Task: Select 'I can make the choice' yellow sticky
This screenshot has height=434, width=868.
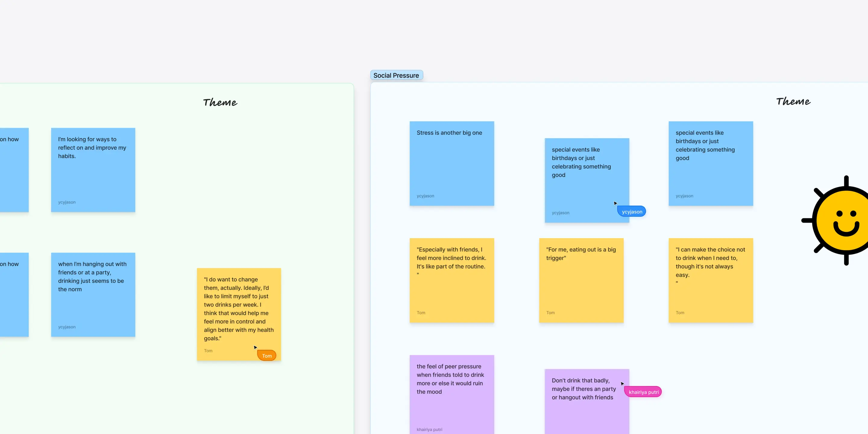Action: click(710, 280)
